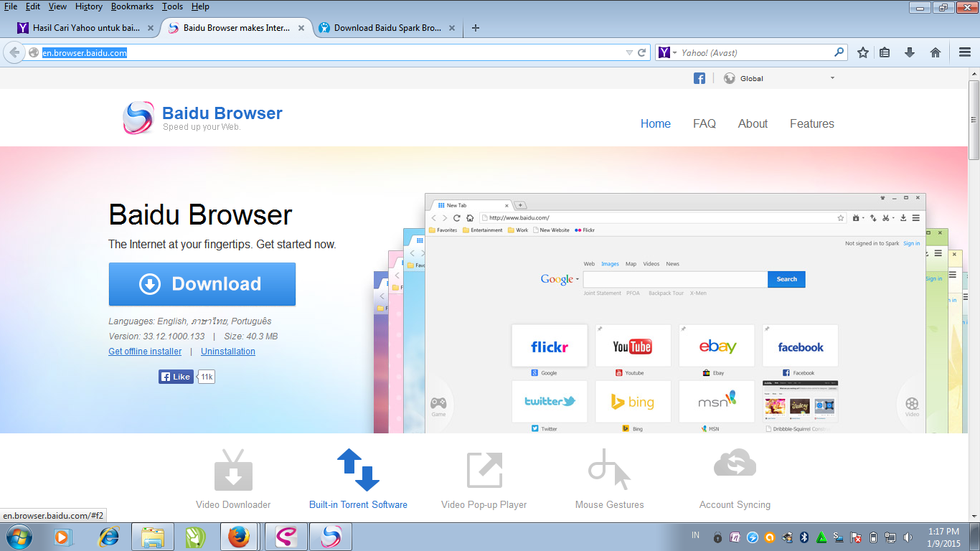Switch to the Download Baidu Spark Browser tab
980x551 pixels.
387,29
